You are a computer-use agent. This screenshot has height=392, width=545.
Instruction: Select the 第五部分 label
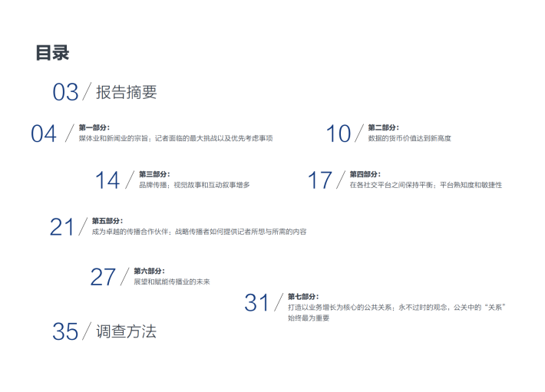pyautogui.click(x=107, y=221)
